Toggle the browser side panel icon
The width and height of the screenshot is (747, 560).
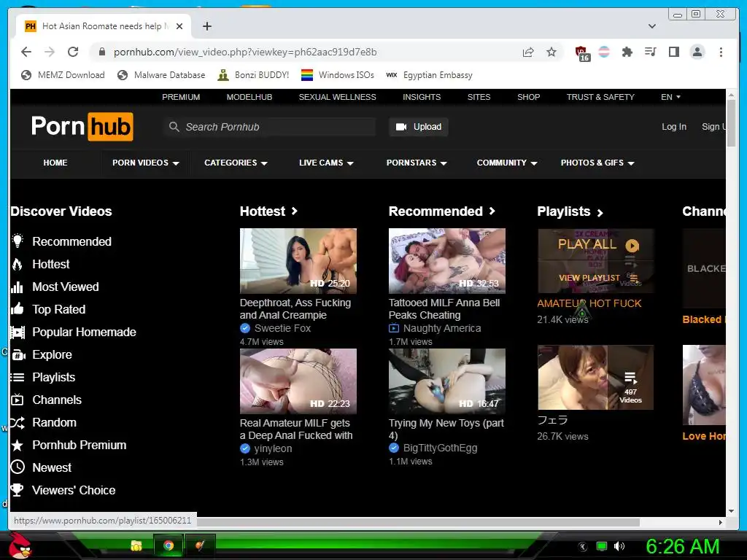673,52
